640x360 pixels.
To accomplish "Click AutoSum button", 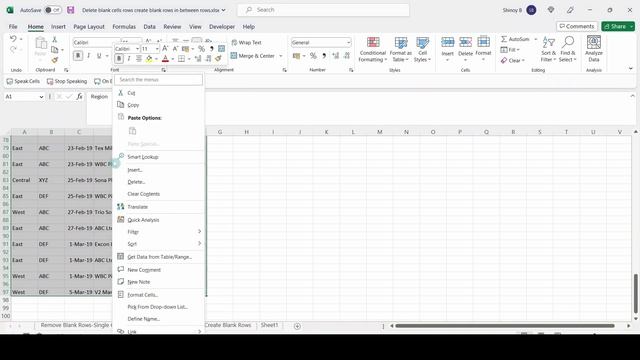I will 515,39.
